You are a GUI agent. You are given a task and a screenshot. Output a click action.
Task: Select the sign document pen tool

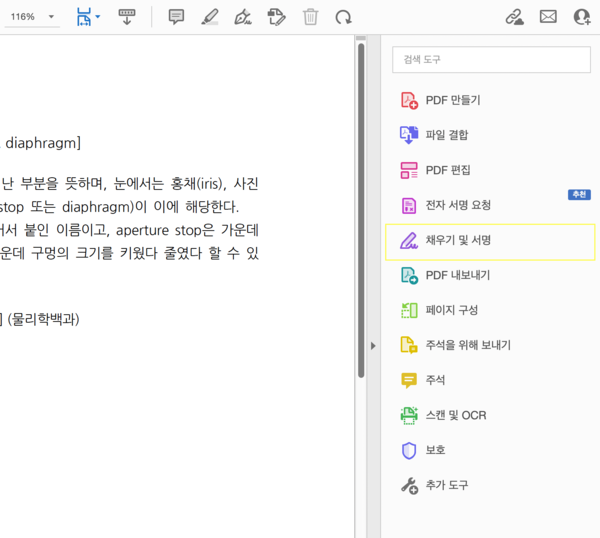point(243,17)
